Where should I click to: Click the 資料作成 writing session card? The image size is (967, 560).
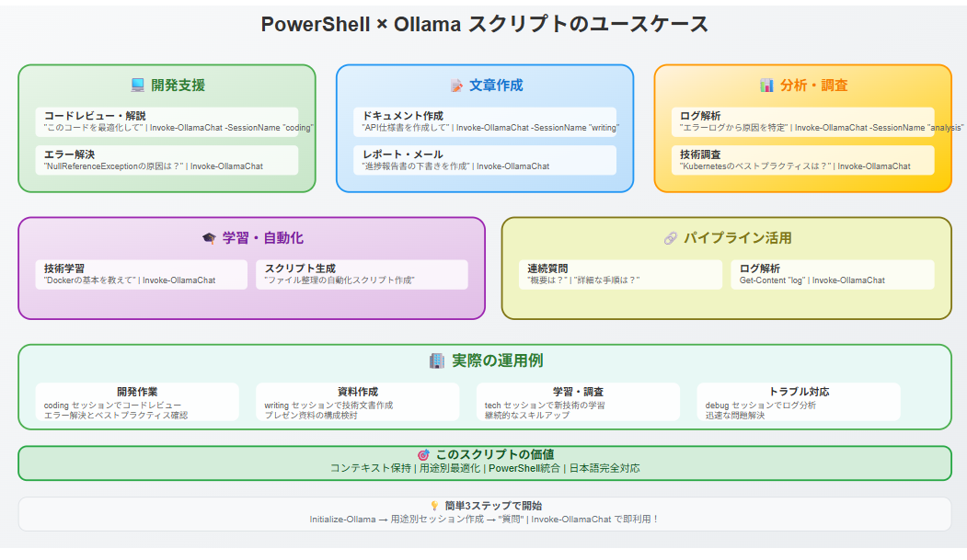tap(358, 402)
